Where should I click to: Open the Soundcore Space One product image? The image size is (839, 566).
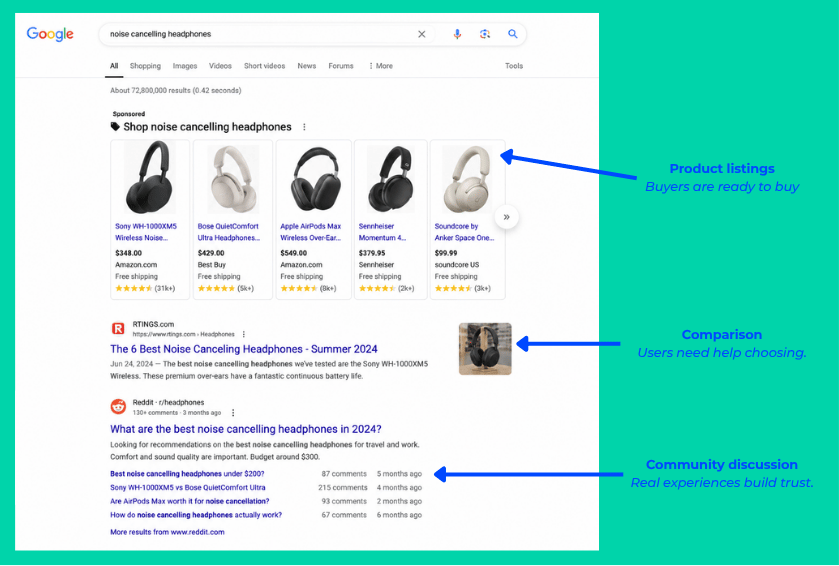coord(467,179)
